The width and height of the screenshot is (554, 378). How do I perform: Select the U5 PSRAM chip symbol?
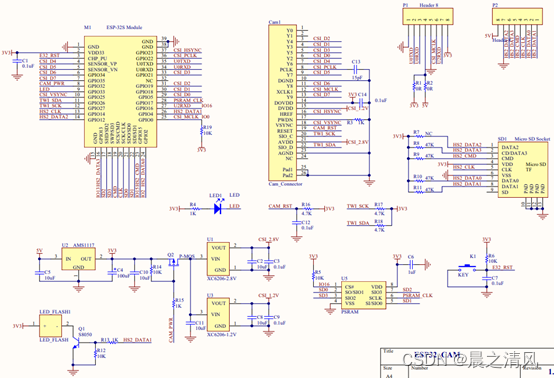point(364,295)
